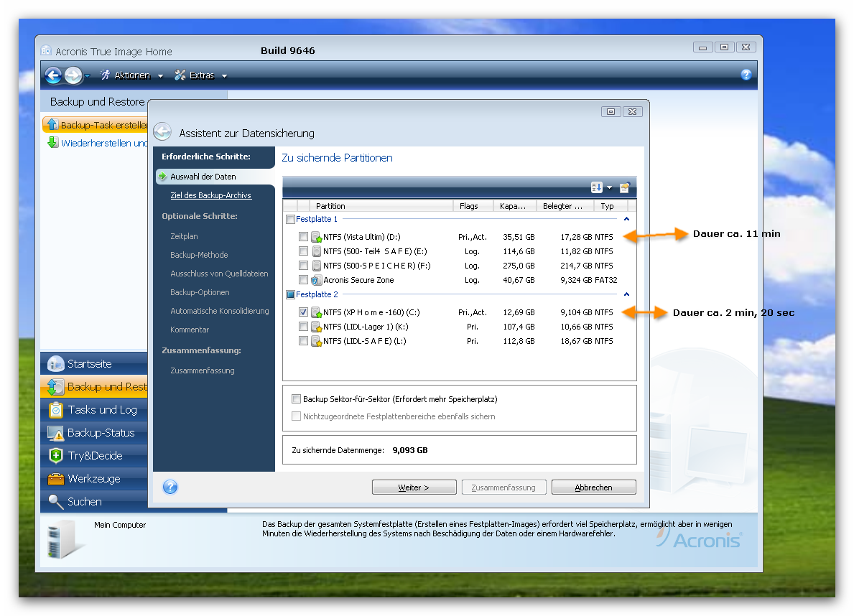Click the wizard's back arrow icon
This screenshot has width=854, height=616.
tap(162, 132)
